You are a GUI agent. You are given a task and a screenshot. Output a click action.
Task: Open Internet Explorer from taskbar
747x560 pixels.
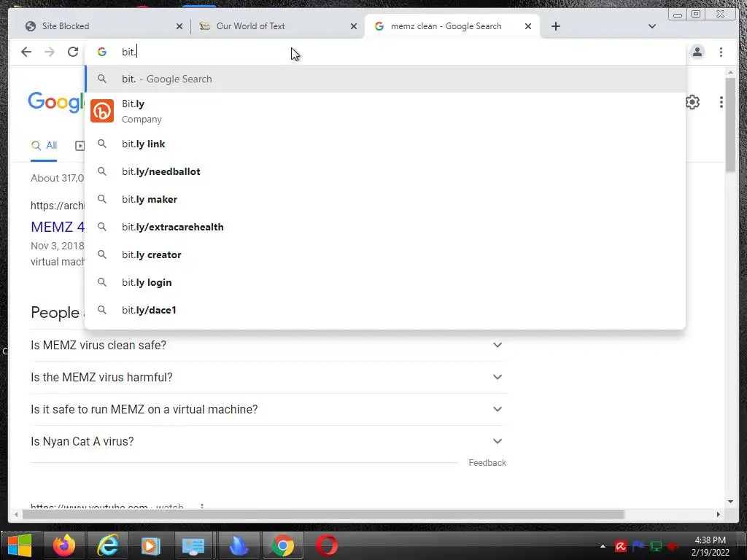108,545
